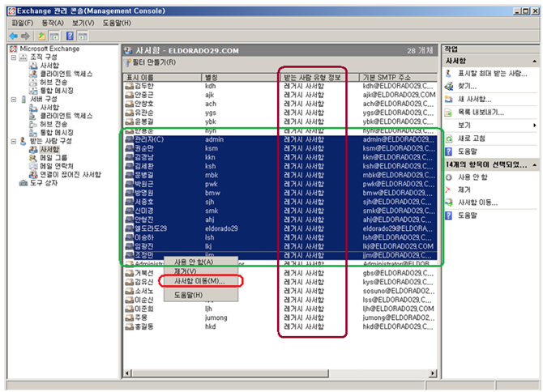Click the Back arrow toolbar icon
The image size is (543, 392).
tap(14, 36)
